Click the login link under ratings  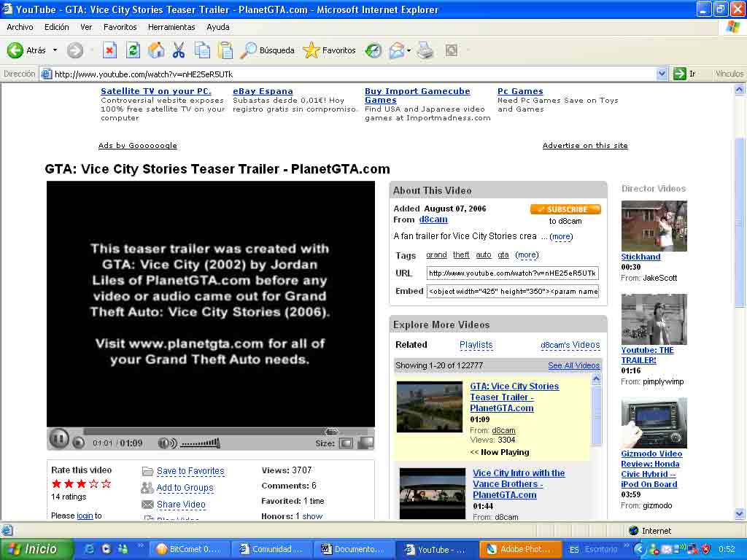click(x=85, y=516)
